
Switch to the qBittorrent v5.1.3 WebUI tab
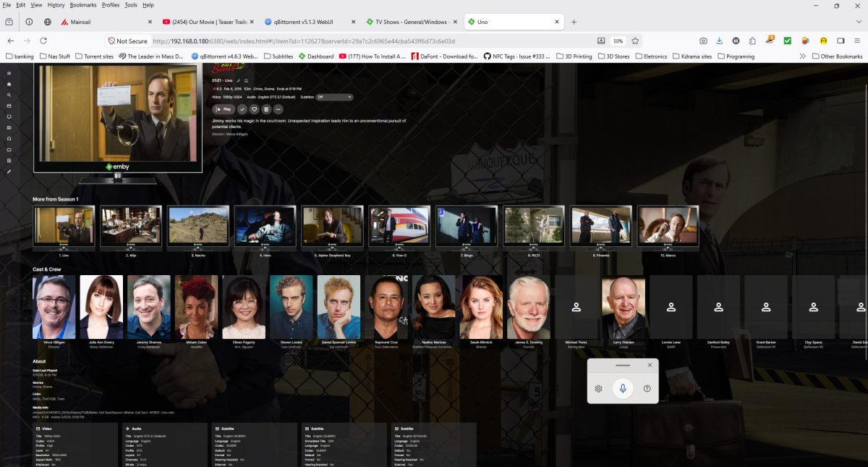pyautogui.click(x=310, y=22)
